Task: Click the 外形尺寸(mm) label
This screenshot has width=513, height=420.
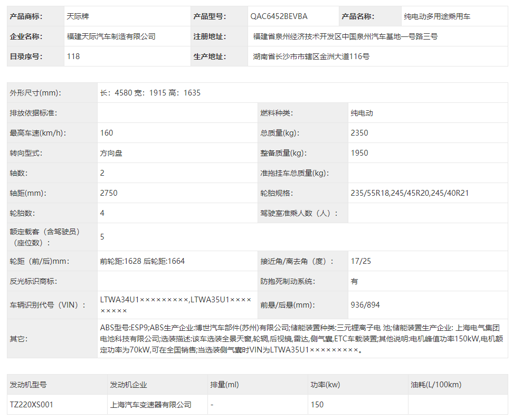Action: pos(36,93)
